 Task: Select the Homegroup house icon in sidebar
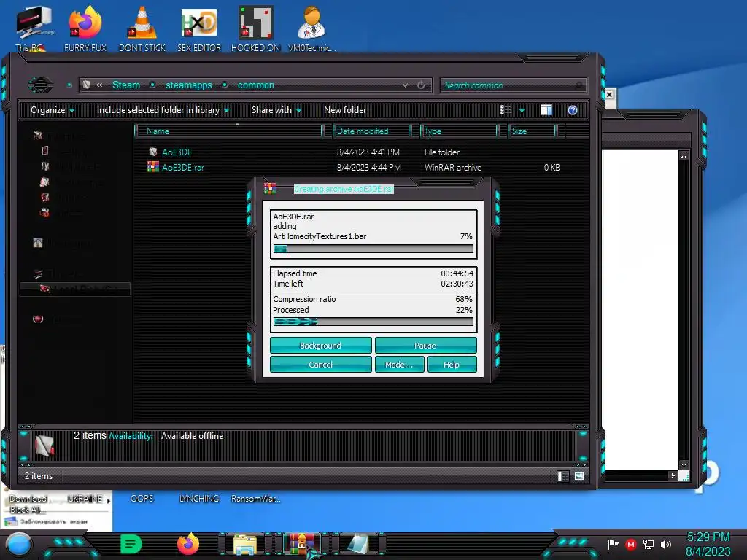point(38,244)
